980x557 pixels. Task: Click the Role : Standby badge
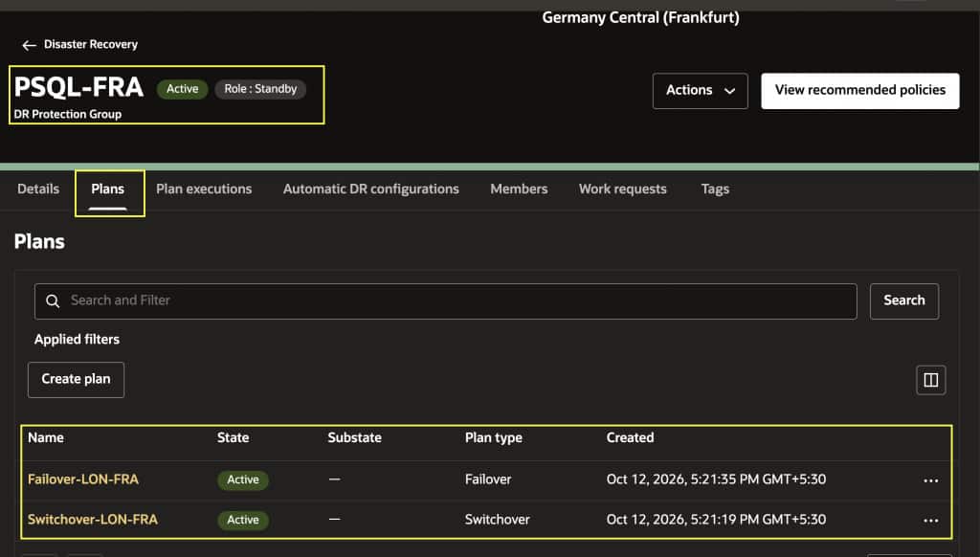(x=260, y=89)
